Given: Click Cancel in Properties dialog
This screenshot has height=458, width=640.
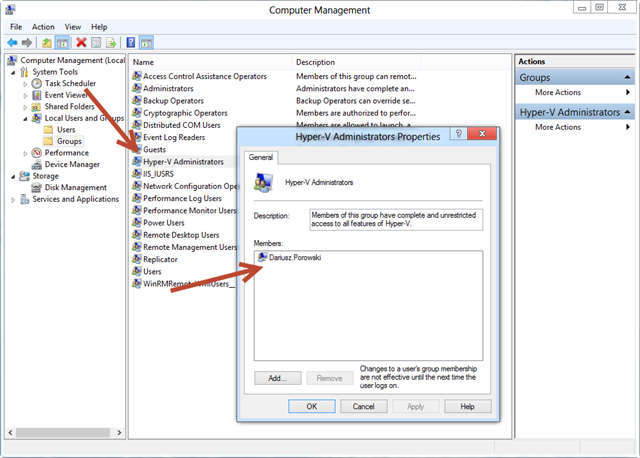Looking at the screenshot, I should coord(363,406).
